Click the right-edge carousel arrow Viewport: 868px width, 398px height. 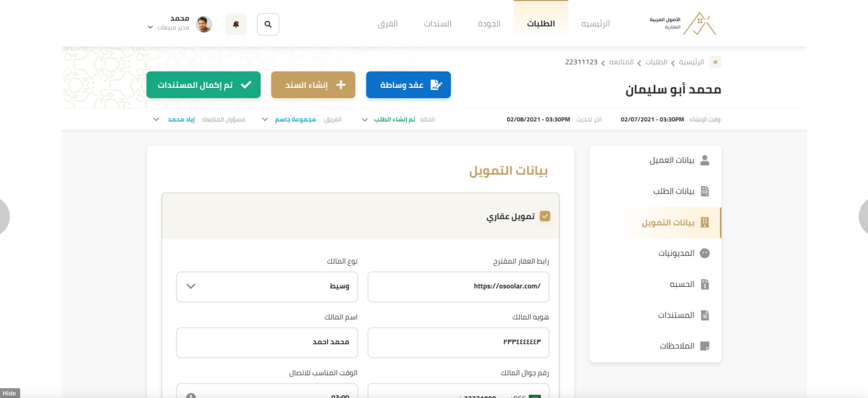863,216
